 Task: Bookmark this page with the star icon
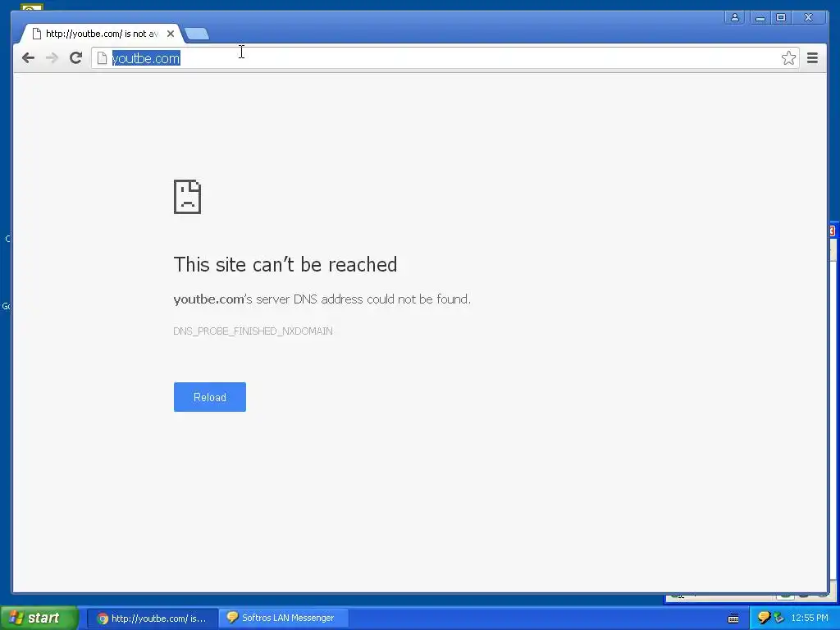(788, 58)
